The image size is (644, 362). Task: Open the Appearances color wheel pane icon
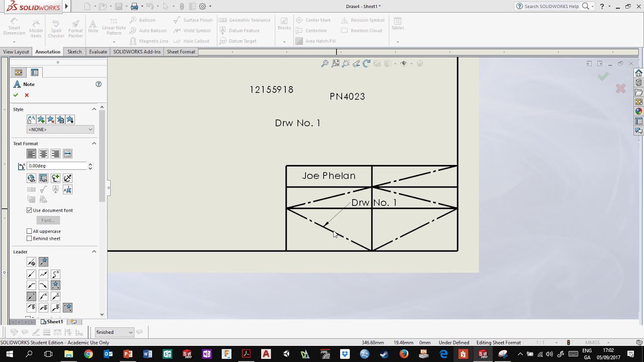(x=638, y=111)
